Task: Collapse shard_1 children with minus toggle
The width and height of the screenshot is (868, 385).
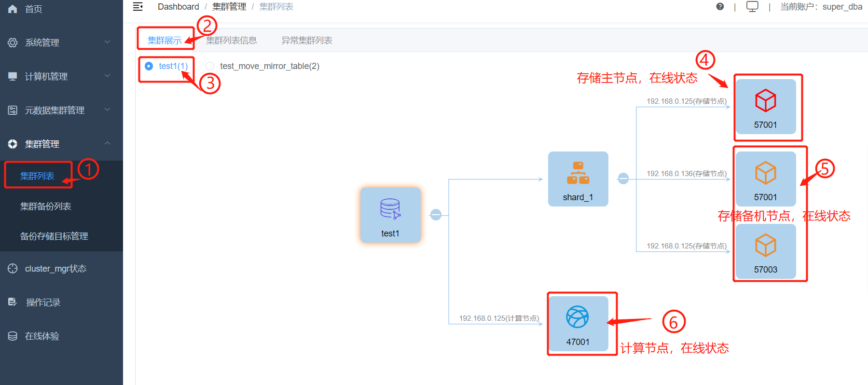Action: point(623,179)
